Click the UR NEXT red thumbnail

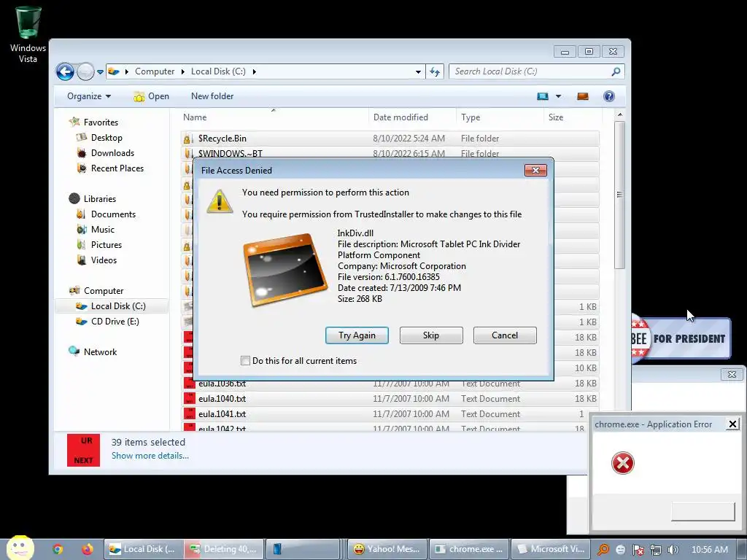[x=83, y=450]
